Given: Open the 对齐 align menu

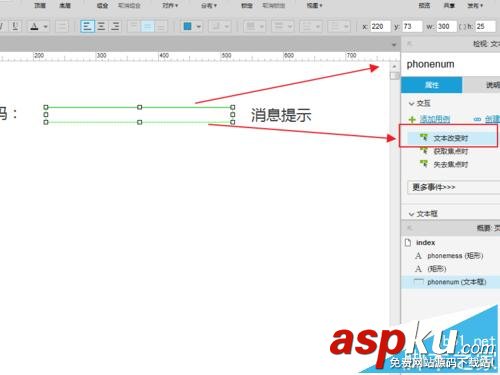Looking at the screenshot, I should pos(170,5).
